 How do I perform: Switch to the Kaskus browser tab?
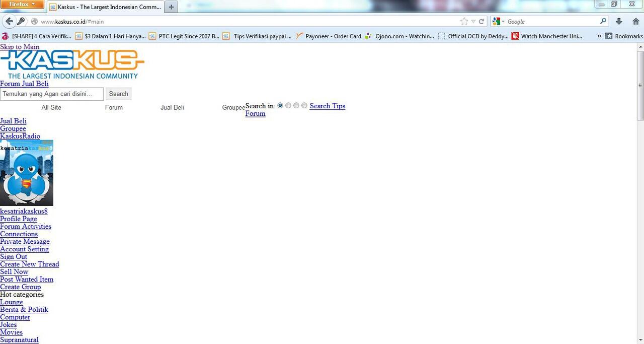coord(106,7)
